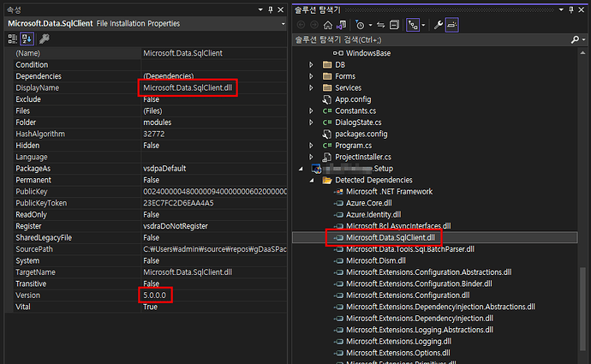The width and height of the screenshot is (591, 364).
Task: Click the Property Pages wrench icon
Action: point(44,39)
